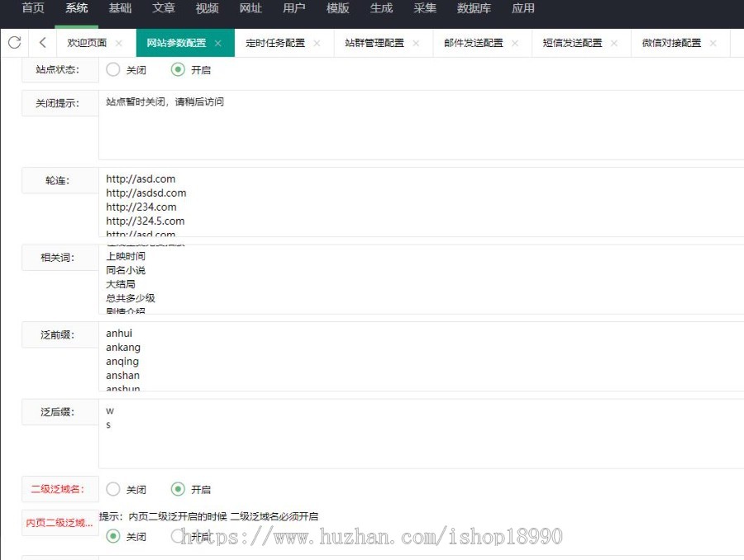Open the 系统 top menu
744x560 pixels.
coord(76,8)
